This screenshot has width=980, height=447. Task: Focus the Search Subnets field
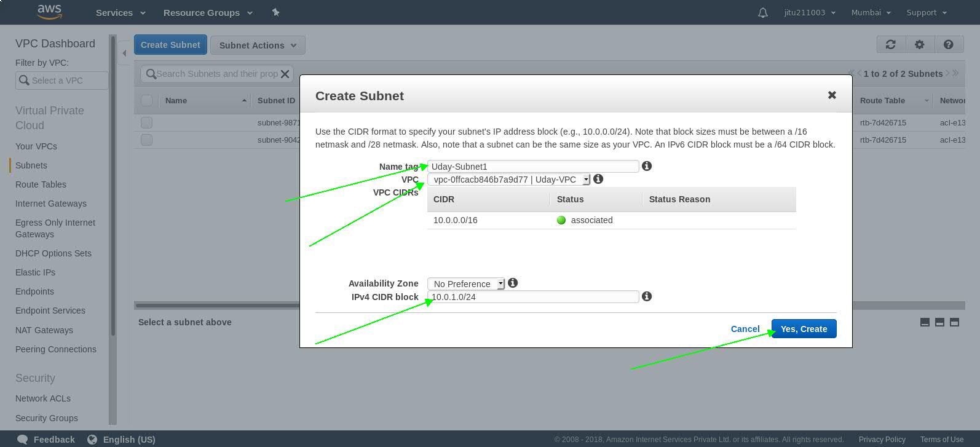pyautogui.click(x=216, y=74)
